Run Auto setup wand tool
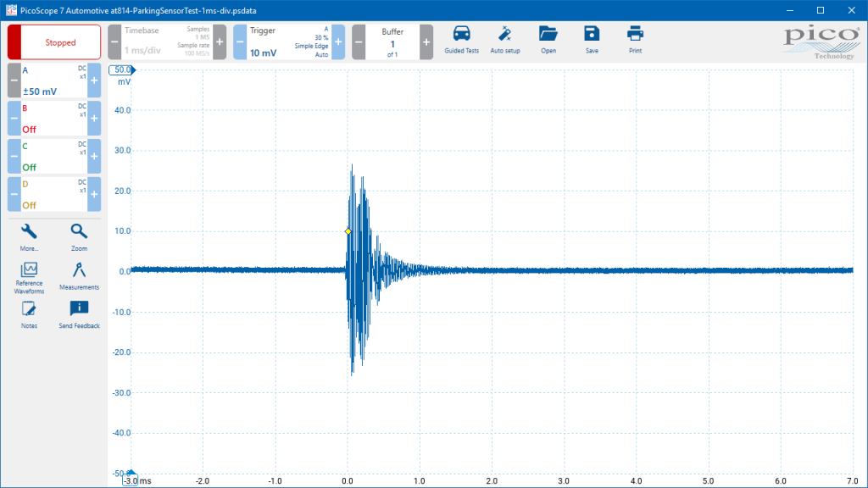 tap(505, 40)
